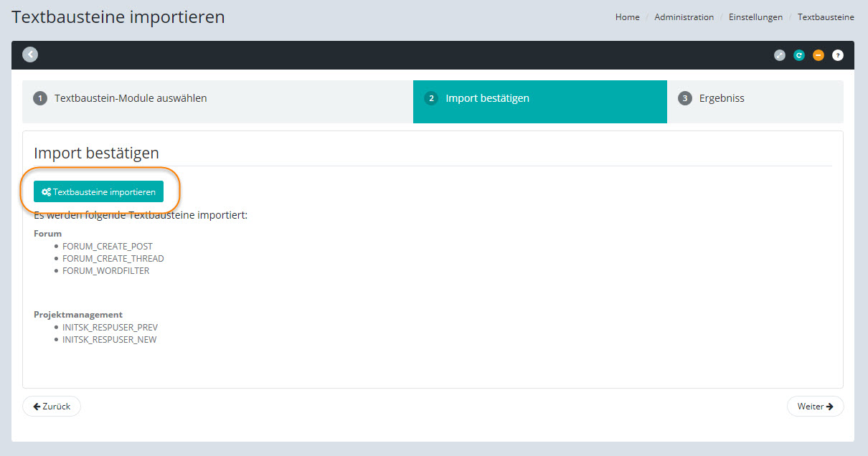868x456 pixels.
Task: Select FORUM_CREATE_POST list entry
Action: [108, 247]
